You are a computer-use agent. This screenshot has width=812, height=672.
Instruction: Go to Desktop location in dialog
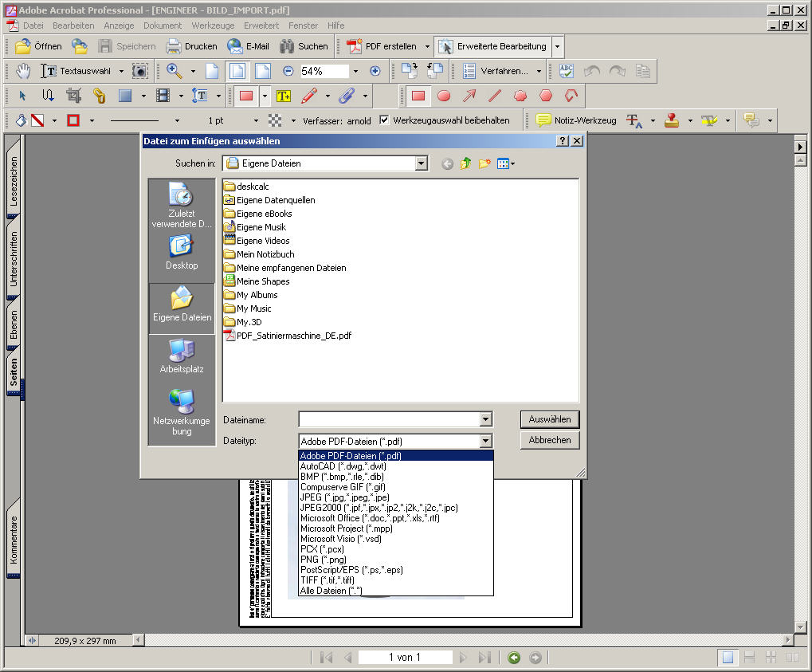[182, 253]
